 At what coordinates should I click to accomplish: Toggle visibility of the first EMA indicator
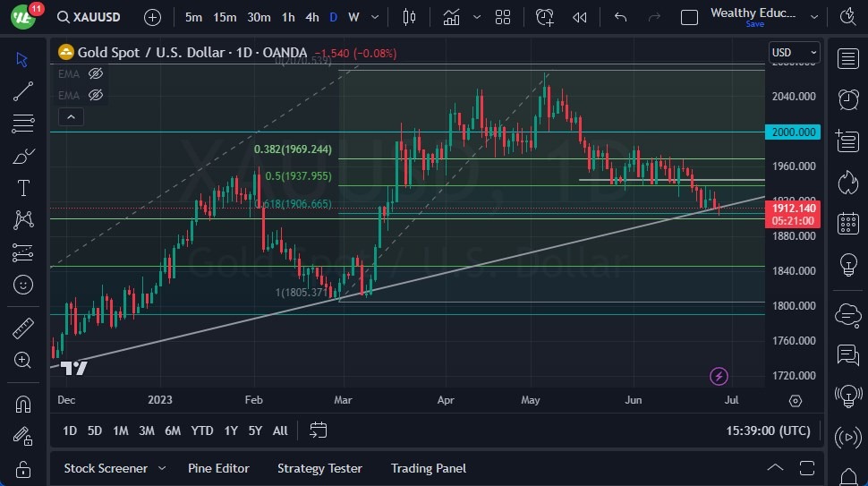(x=96, y=73)
